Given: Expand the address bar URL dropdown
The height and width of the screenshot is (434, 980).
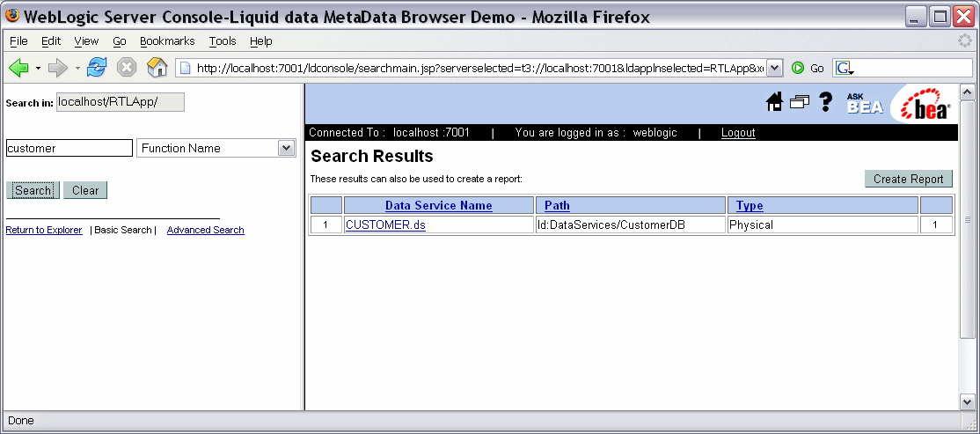Looking at the screenshot, I should tap(774, 68).
